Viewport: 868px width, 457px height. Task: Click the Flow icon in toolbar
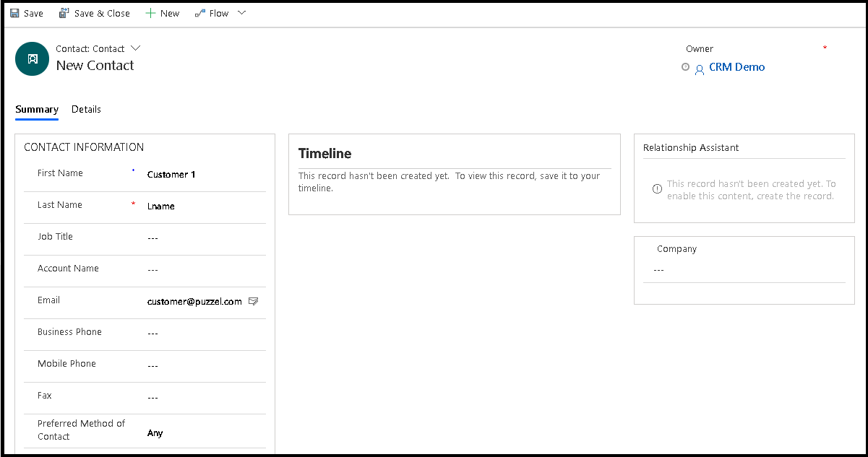(x=200, y=13)
